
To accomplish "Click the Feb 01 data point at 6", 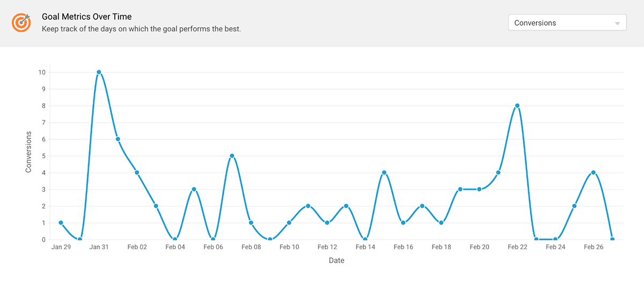I will click(x=118, y=139).
